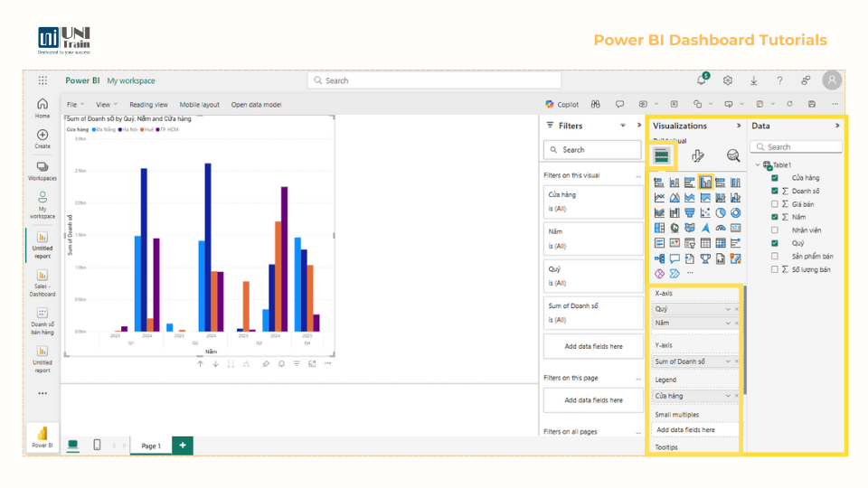Check the Số lượng bán field

pyautogui.click(x=775, y=269)
